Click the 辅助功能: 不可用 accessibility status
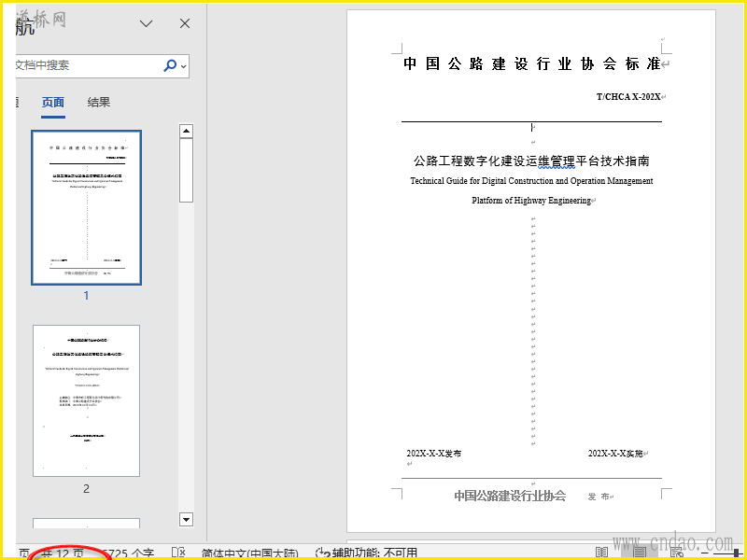747x560 pixels. [366, 553]
